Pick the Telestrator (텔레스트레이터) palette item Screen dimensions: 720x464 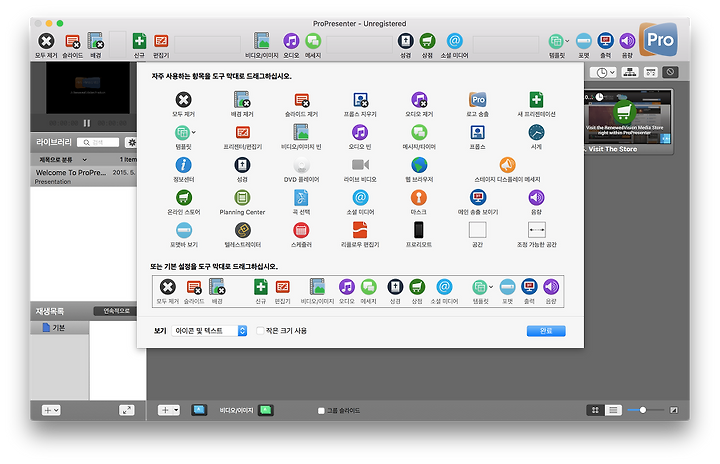pyautogui.click(x=242, y=235)
